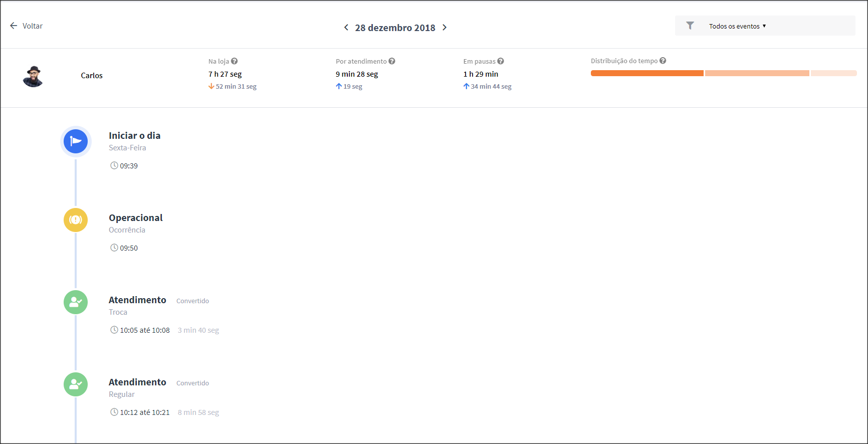Open the Todos os eventos dropdown

(x=737, y=26)
